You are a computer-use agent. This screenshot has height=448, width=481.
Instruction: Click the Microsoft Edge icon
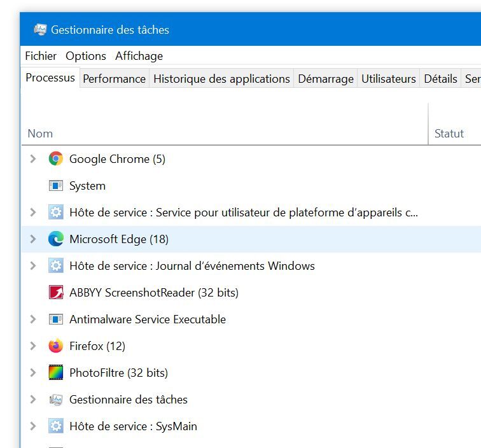click(56, 239)
